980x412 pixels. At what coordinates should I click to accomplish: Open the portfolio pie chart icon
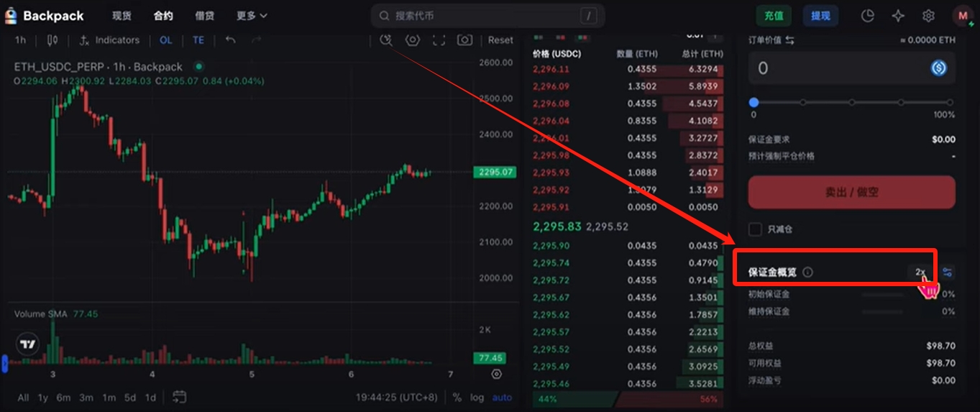click(868, 15)
